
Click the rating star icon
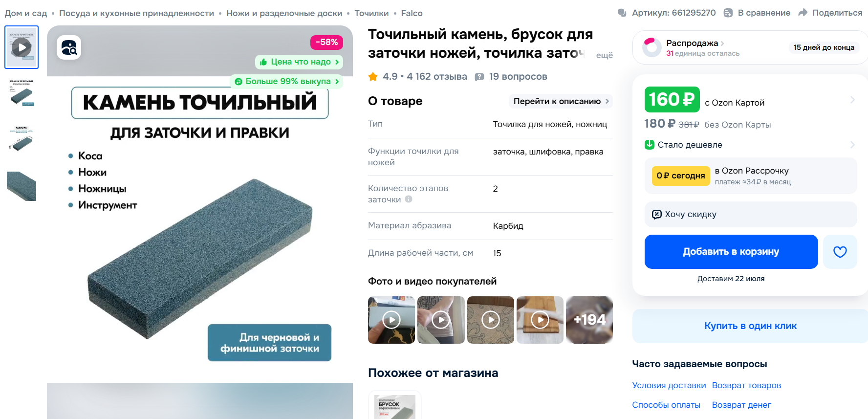pyautogui.click(x=373, y=76)
